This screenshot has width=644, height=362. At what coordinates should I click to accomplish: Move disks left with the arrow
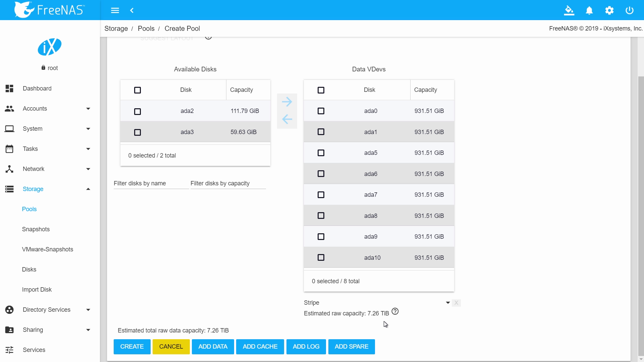pos(287,119)
